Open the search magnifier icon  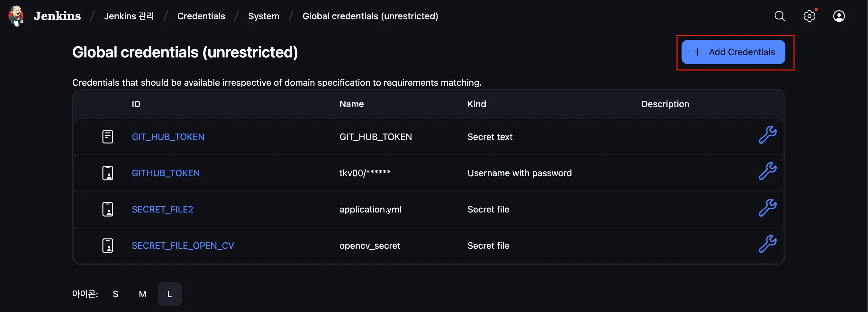[x=780, y=16]
